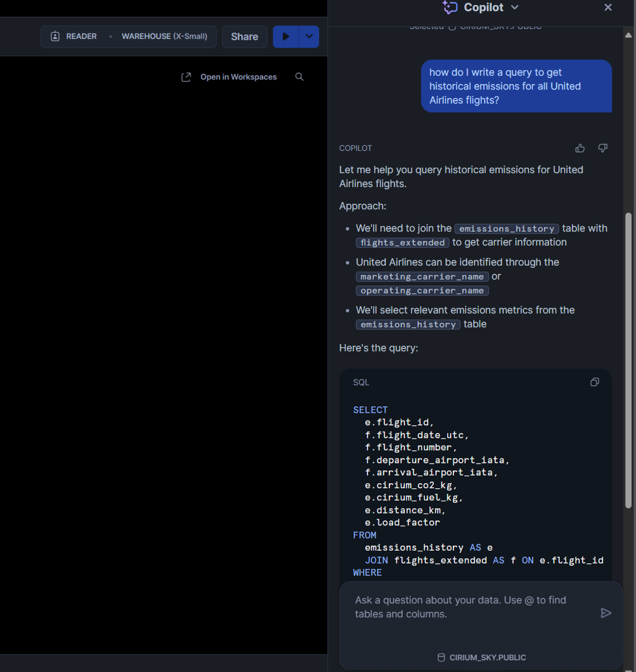
Task: Click the Share button
Action: [x=244, y=37]
